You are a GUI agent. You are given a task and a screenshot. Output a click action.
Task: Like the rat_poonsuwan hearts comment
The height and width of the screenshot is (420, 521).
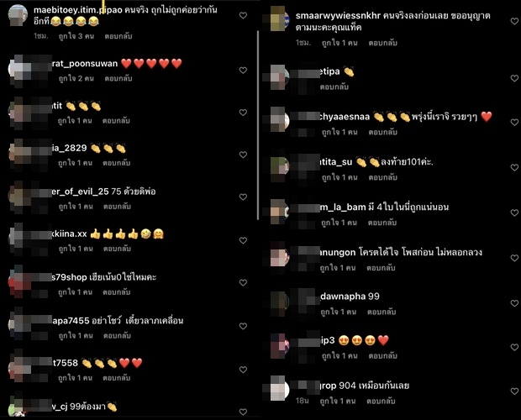coord(243,70)
